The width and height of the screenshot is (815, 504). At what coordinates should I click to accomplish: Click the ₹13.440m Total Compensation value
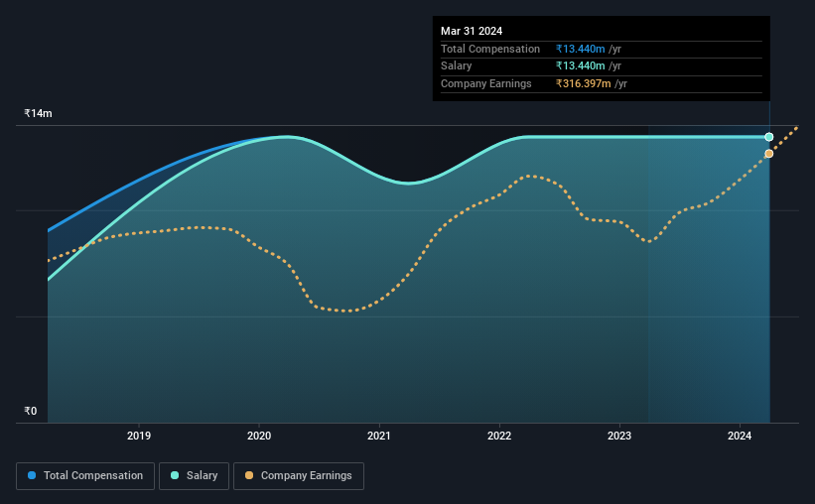click(580, 49)
